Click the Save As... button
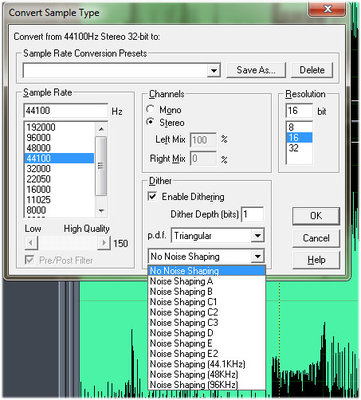Screen dimensions: 361x400 coord(256,70)
